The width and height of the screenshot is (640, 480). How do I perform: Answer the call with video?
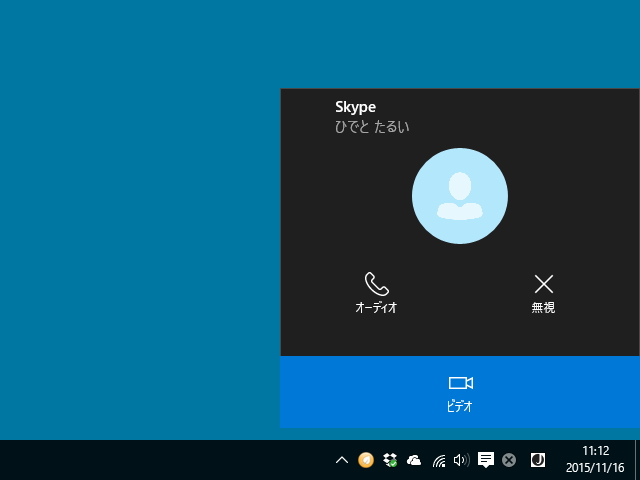460,392
